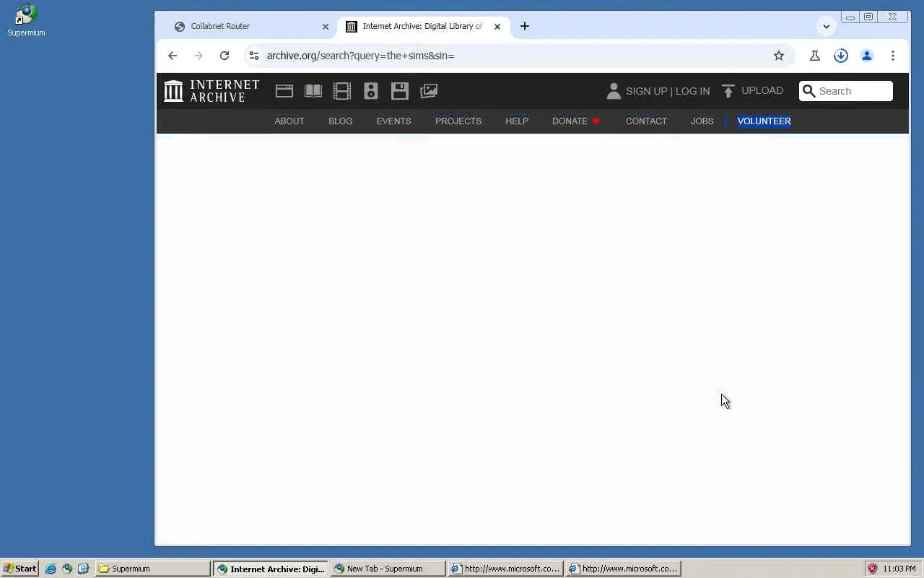Select the Supermium desktop shortcut
The width and height of the screenshot is (924, 578).
(26, 20)
